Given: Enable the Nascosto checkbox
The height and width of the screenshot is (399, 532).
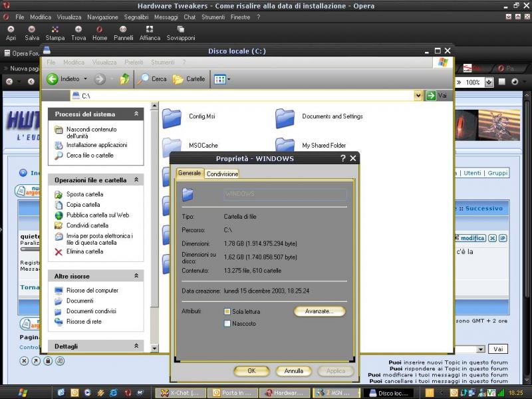Looking at the screenshot, I should 227,324.
